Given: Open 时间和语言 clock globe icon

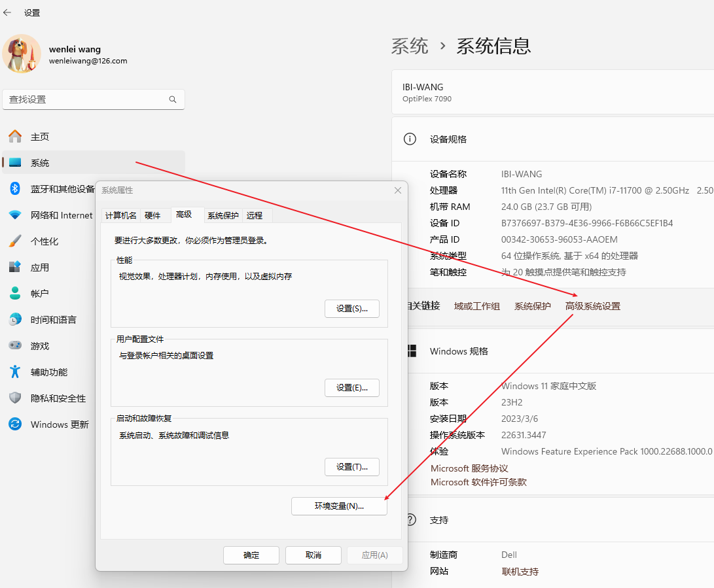Looking at the screenshot, I should click(15, 320).
